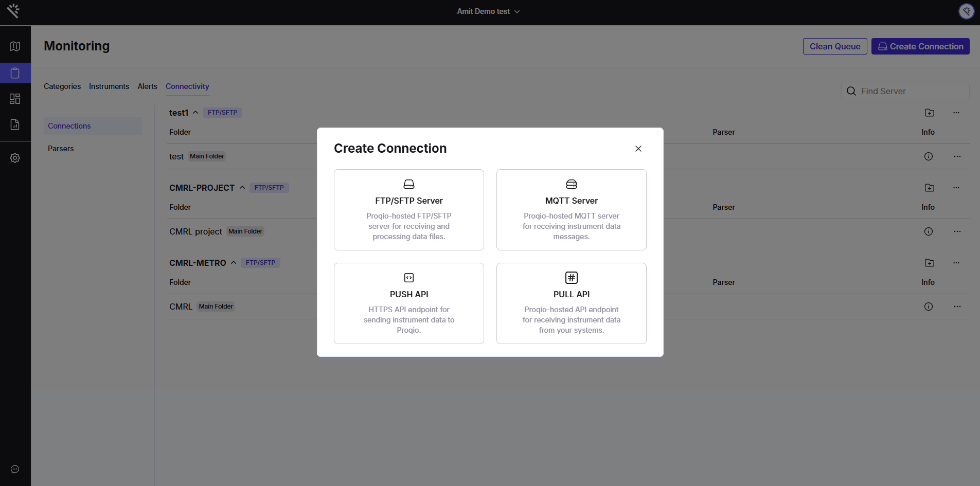Open more options for test1 connection
980x486 pixels.
pos(956,113)
